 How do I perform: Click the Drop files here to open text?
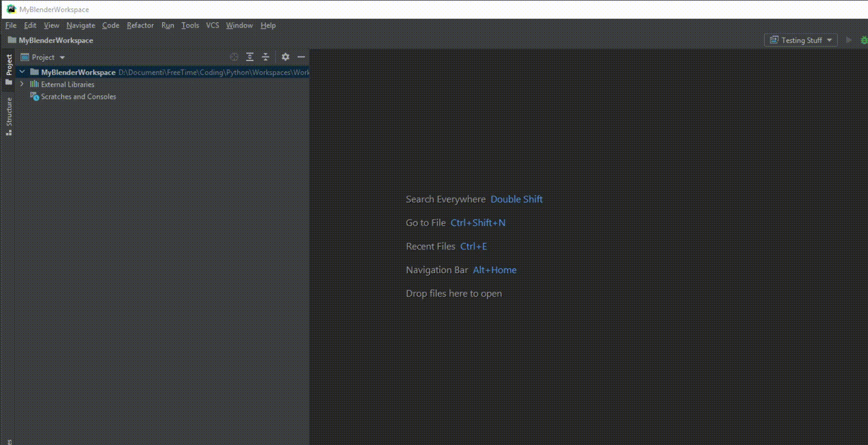454,293
